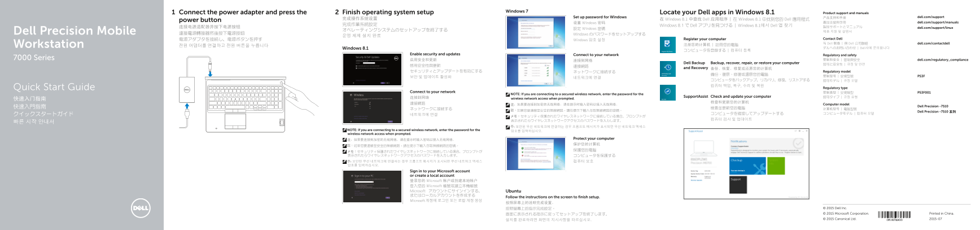The image size is (980, 230).
Task: Click the Register your computer app icon
Action: (x=667, y=45)
